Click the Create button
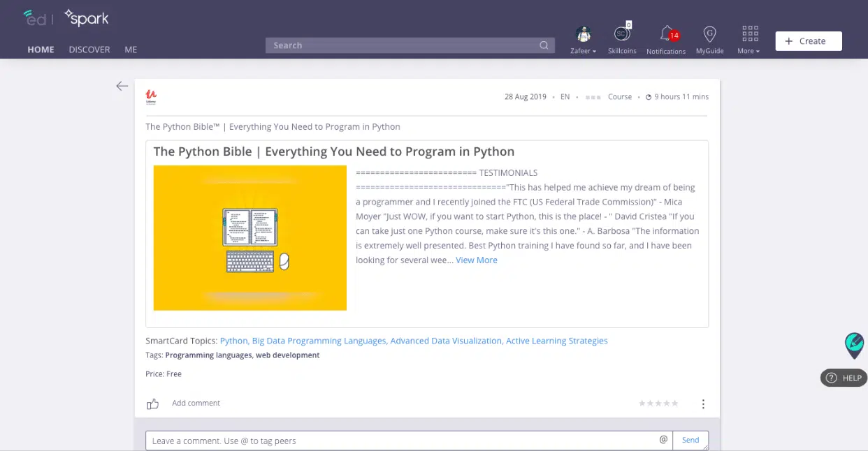 point(809,41)
